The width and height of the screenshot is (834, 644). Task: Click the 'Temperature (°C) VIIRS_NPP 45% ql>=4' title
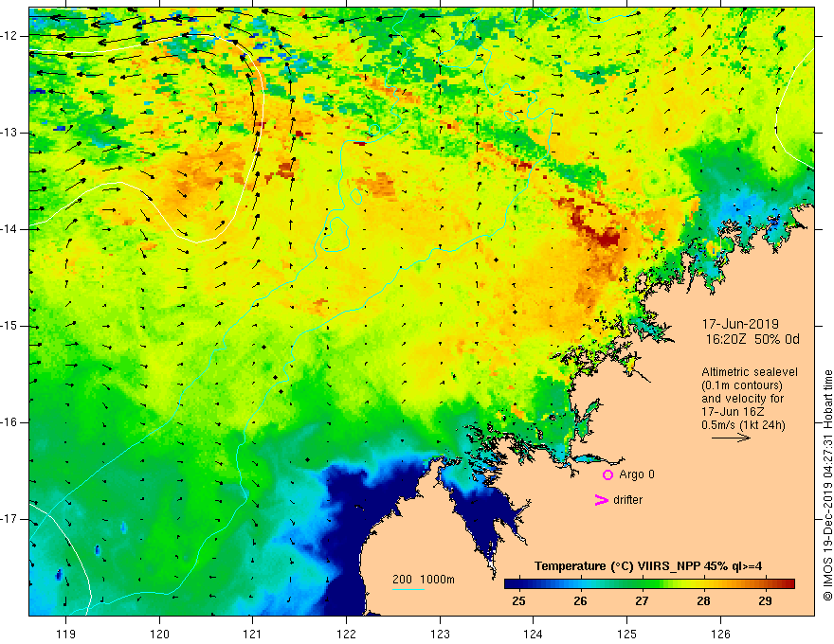click(x=648, y=566)
